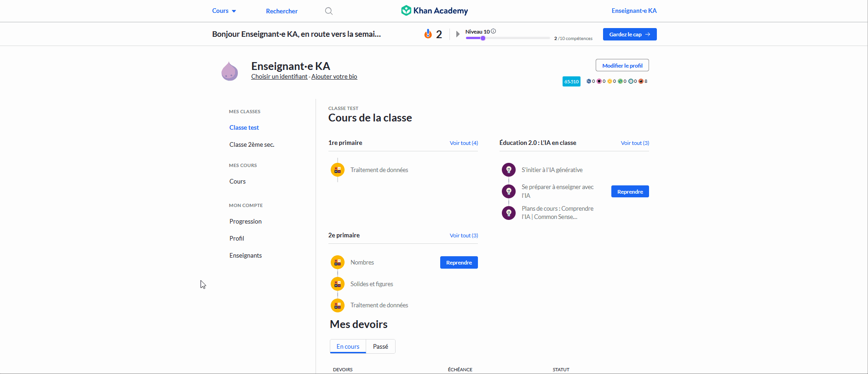Click the Khan Academy logo

434,11
